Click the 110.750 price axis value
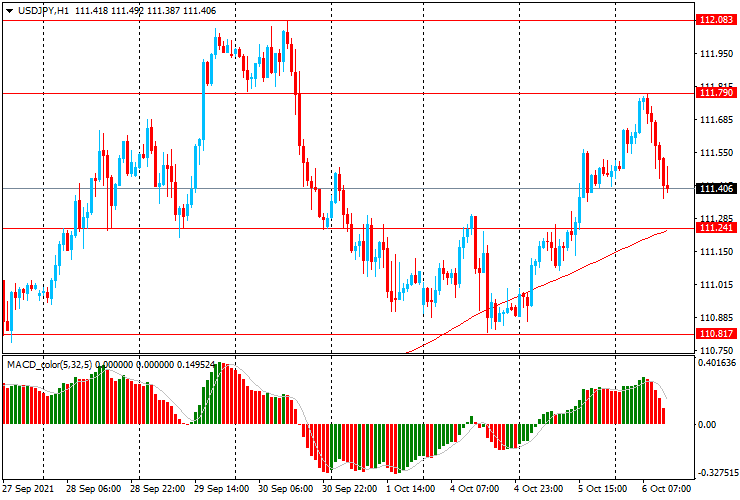 [x=717, y=350]
